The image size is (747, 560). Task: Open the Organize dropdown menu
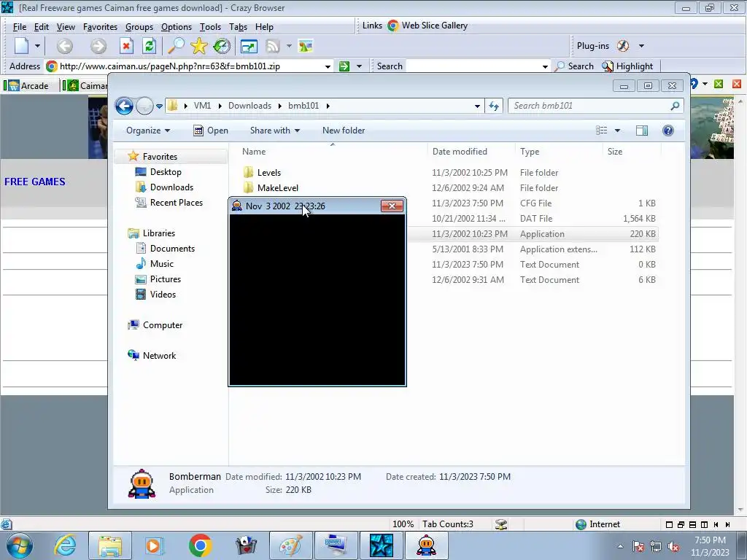147,131
